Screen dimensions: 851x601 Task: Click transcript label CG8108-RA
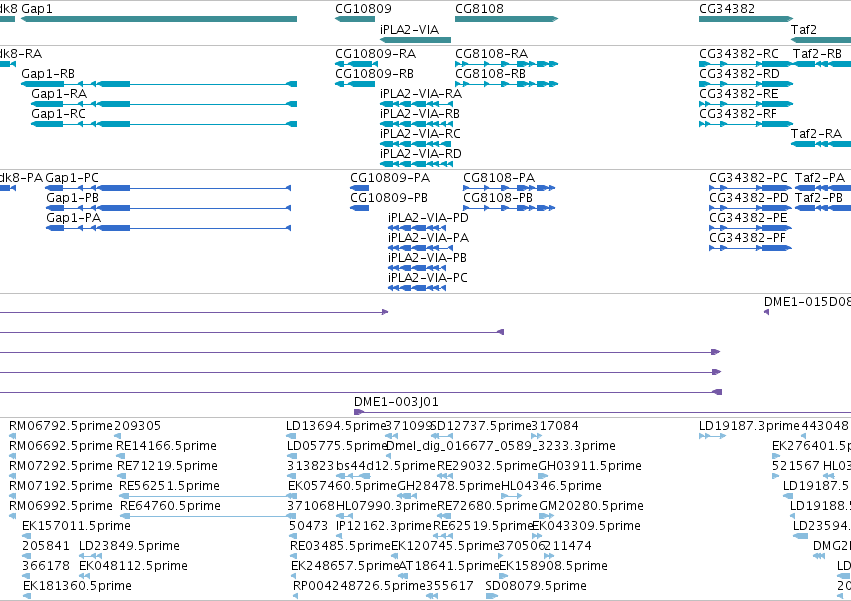click(492, 53)
